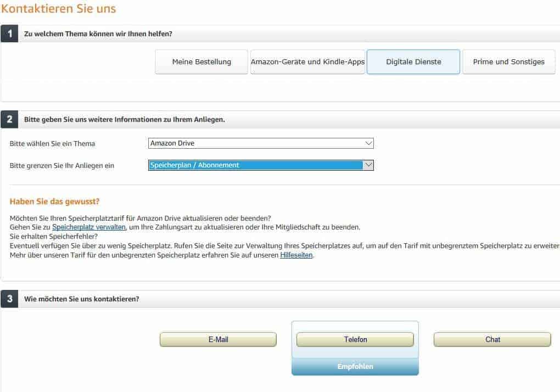
Task: Click the highlighted Speicherplan / Abonnement selection
Action: [256, 165]
